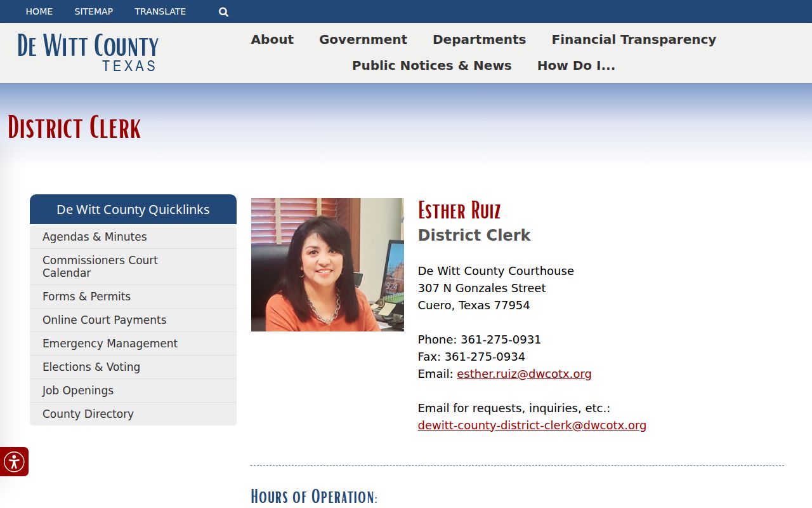Select phone number 361-275-0931
The height and width of the screenshot is (508, 812).
click(501, 340)
